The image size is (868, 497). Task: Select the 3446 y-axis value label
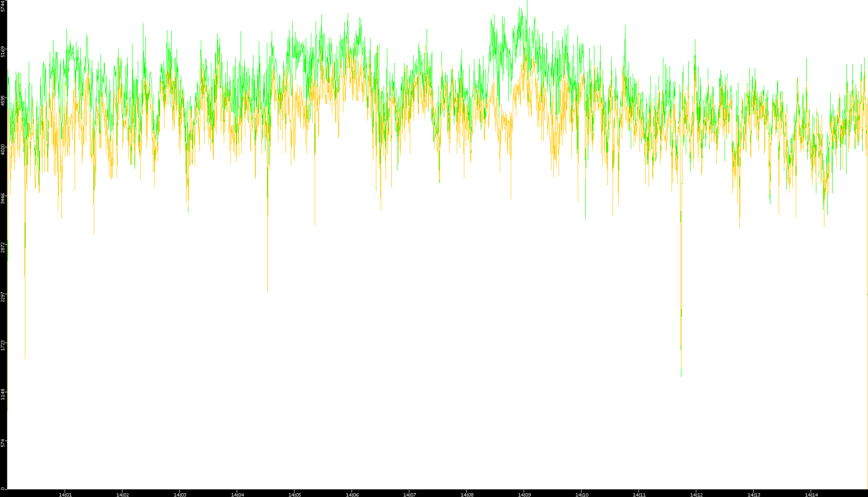click(3, 199)
